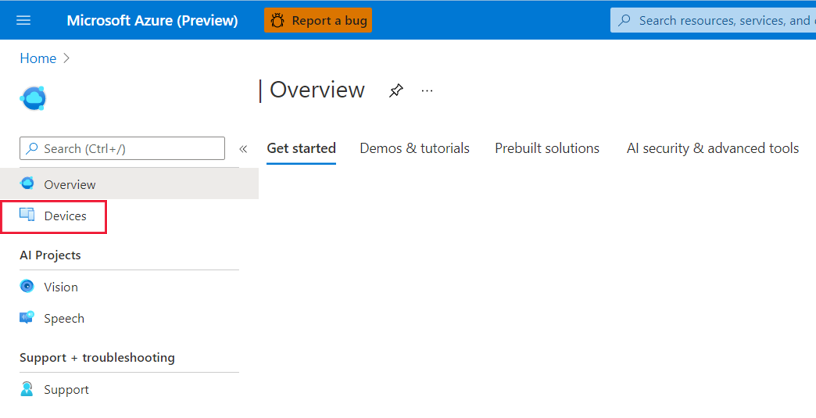Click the Overview cloud icon in sidebar

(x=27, y=183)
